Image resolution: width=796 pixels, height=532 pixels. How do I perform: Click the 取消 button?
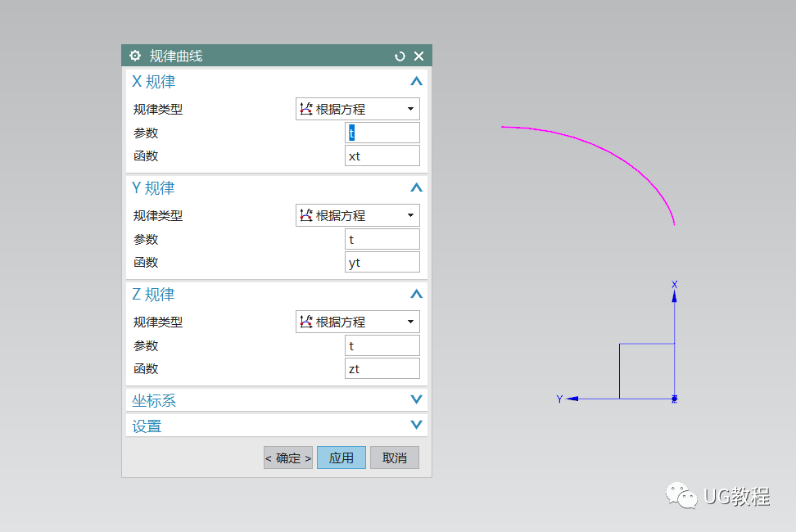click(394, 458)
